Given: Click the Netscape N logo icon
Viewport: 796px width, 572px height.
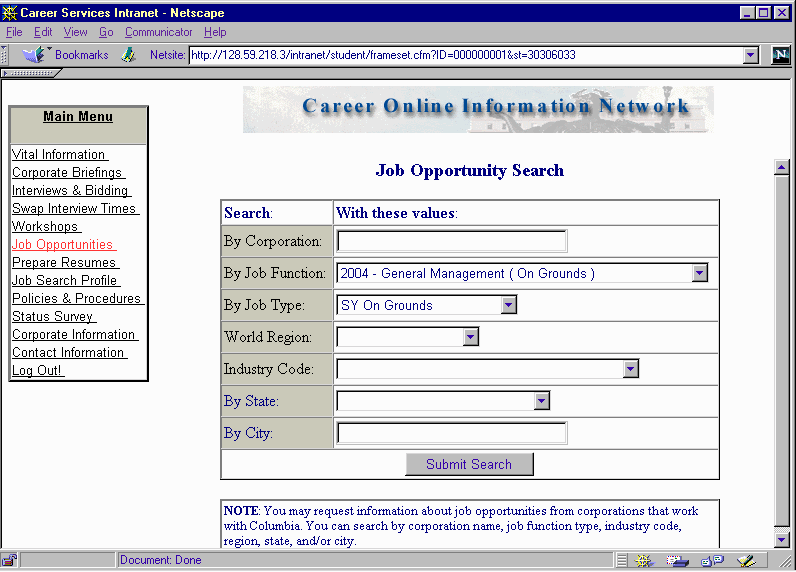Looking at the screenshot, I should pyautogui.click(x=781, y=55).
